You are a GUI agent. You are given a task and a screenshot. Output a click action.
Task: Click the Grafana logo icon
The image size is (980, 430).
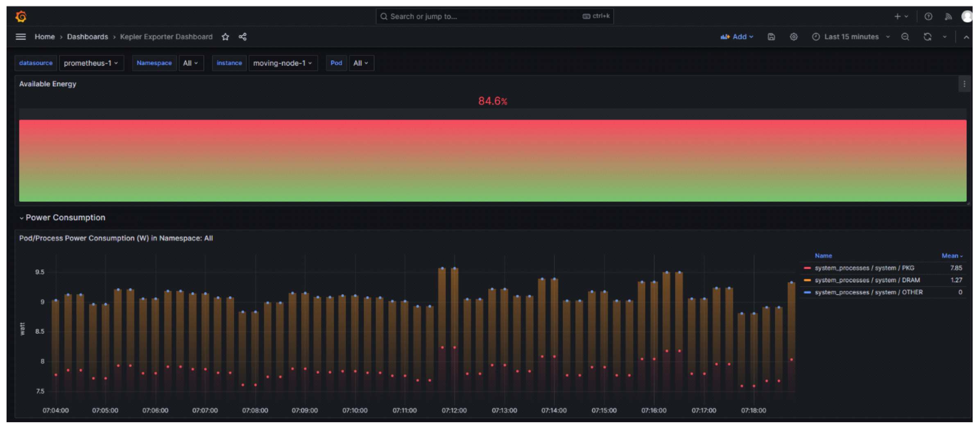tap(21, 16)
